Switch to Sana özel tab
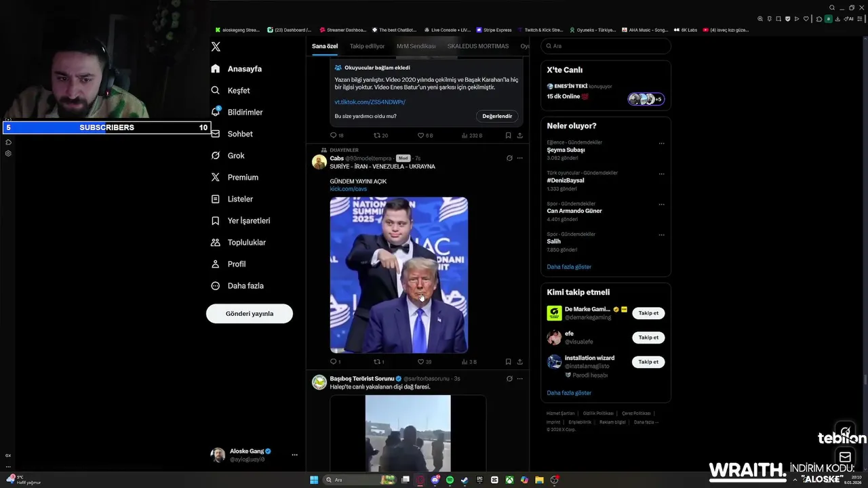This screenshot has height=488, width=868. click(x=325, y=46)
